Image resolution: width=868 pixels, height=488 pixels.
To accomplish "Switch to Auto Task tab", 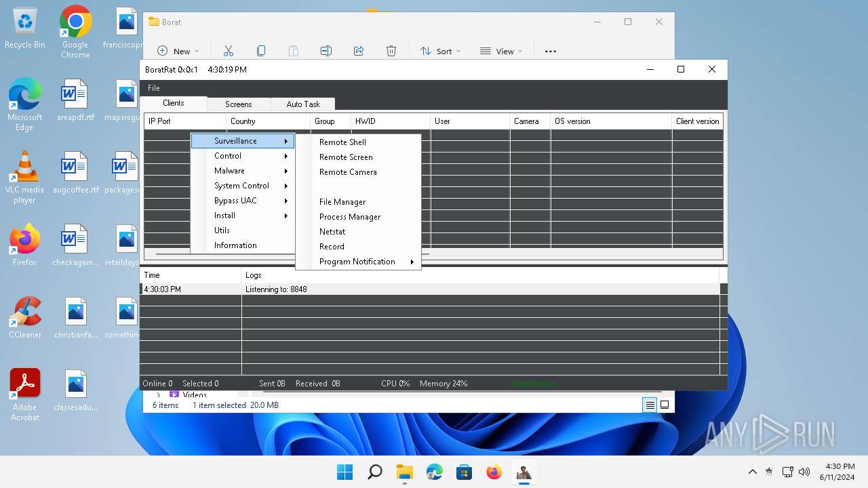I will point(302,104).
